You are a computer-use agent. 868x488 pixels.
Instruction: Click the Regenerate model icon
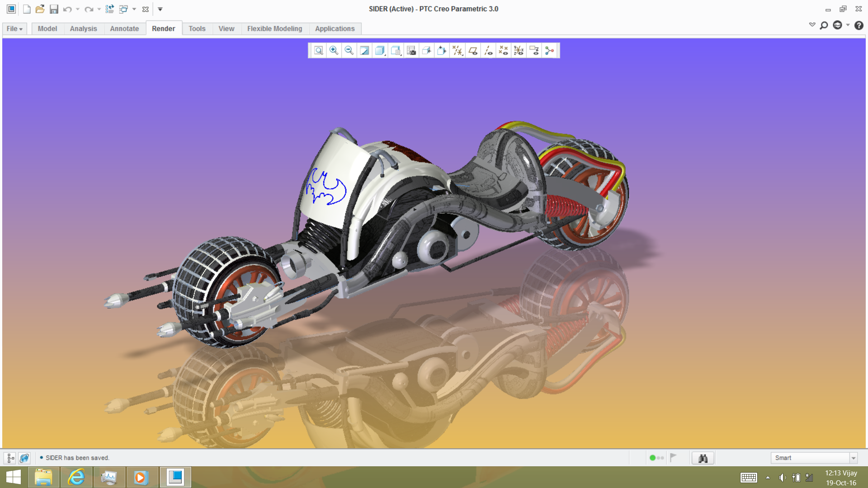tap(109, 9)
